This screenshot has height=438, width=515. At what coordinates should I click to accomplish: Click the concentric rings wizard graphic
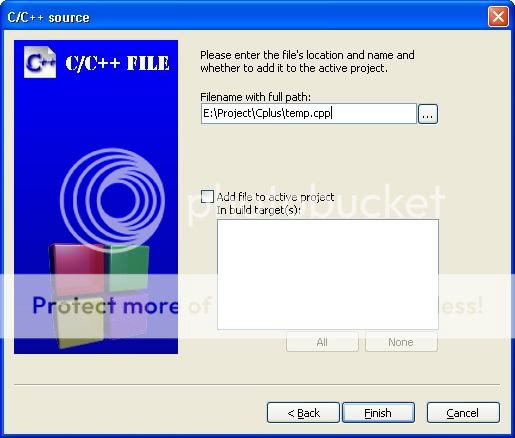pyautogui.click(x=112, y=200)
